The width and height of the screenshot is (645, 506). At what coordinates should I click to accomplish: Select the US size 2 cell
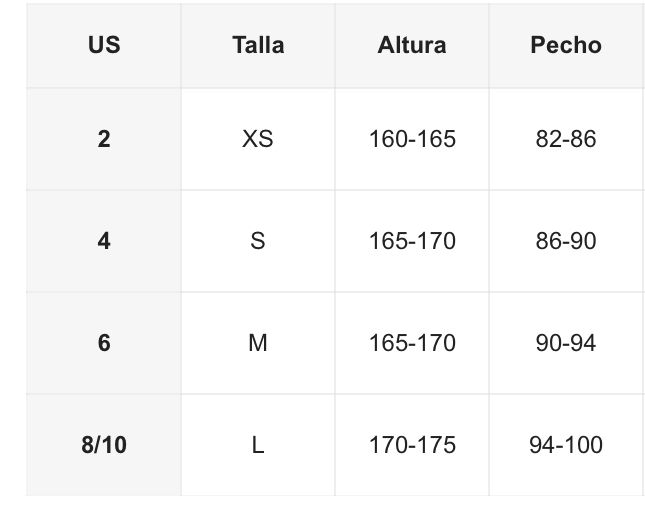coord(104,139)
